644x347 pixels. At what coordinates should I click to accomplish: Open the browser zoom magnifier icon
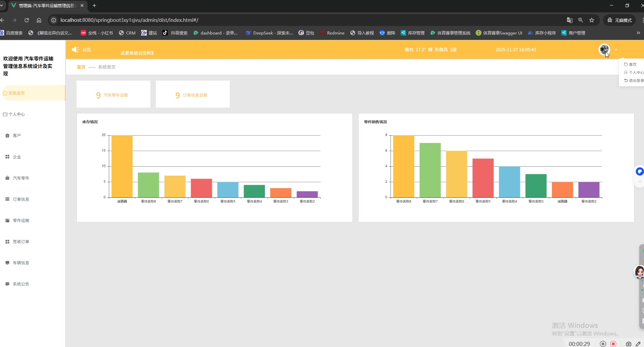click(580, 20)
